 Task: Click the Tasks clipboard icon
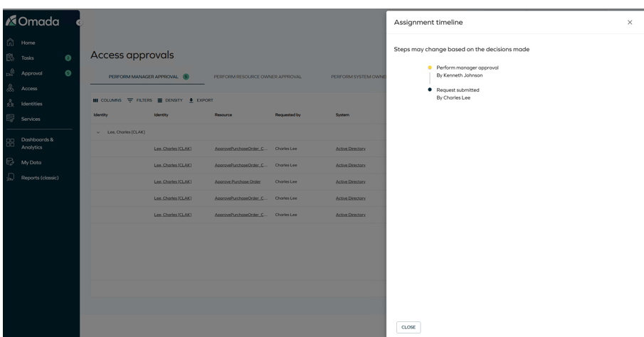(10, 58)
